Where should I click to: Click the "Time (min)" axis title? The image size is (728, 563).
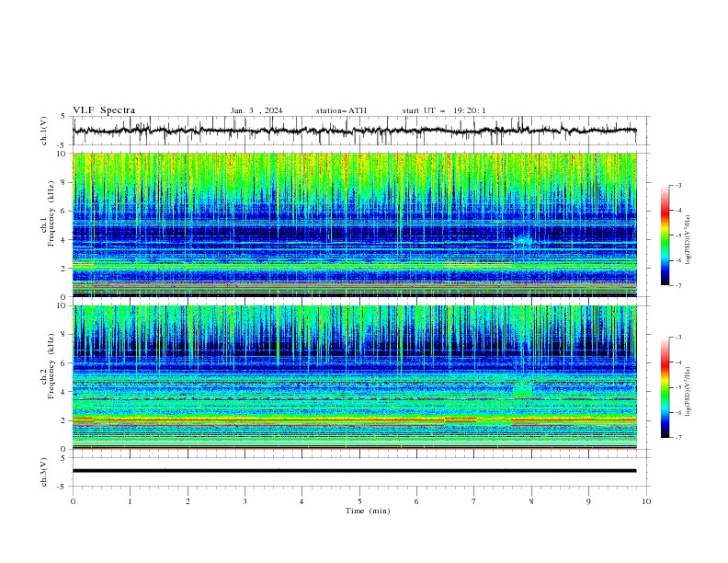point(368,511)
